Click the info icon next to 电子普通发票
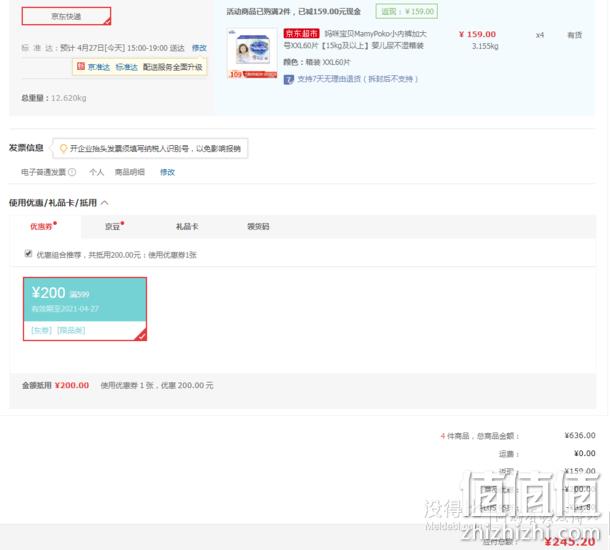 (72, 172)
